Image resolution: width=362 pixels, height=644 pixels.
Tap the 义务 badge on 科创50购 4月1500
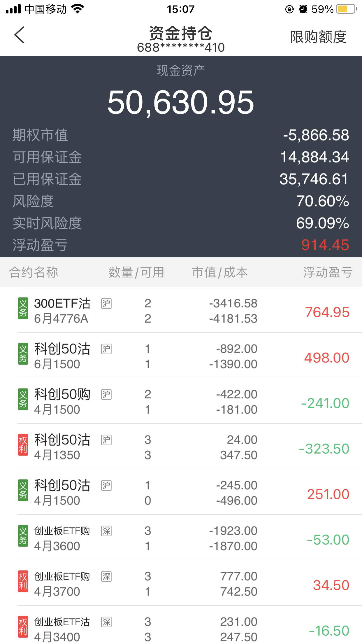[23, 400]
